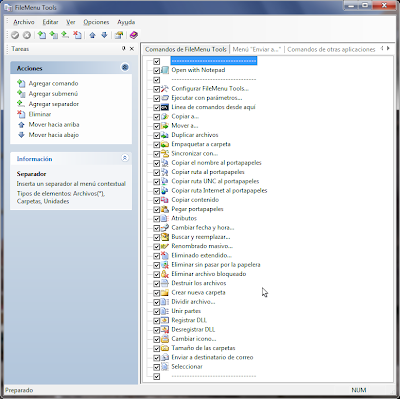Viewport: 400px width, 399px height.
Task: Collapse the Información section chevron
Action: (125, 158)
